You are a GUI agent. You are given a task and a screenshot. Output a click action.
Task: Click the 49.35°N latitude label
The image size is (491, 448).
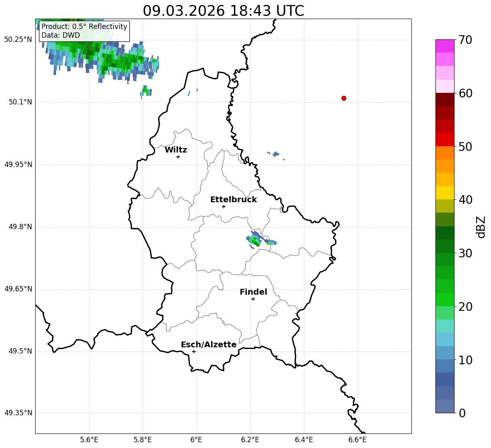coord(18,413)
